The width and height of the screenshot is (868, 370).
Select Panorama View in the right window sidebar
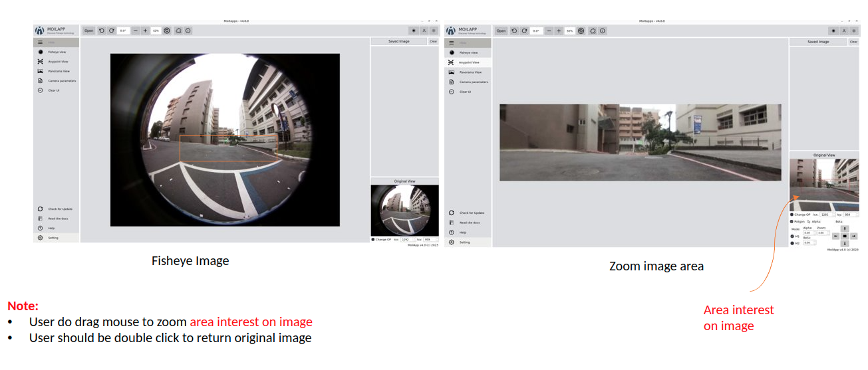point(469,72)
